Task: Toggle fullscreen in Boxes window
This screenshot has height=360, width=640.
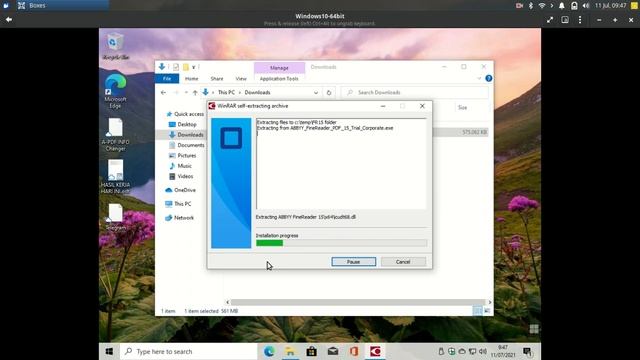Action: click(550, 20)
